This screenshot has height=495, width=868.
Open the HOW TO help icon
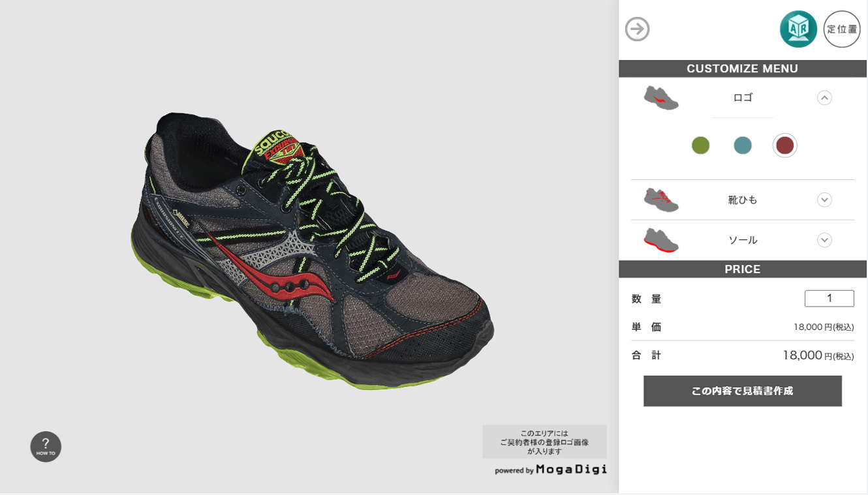coord(46,447)
